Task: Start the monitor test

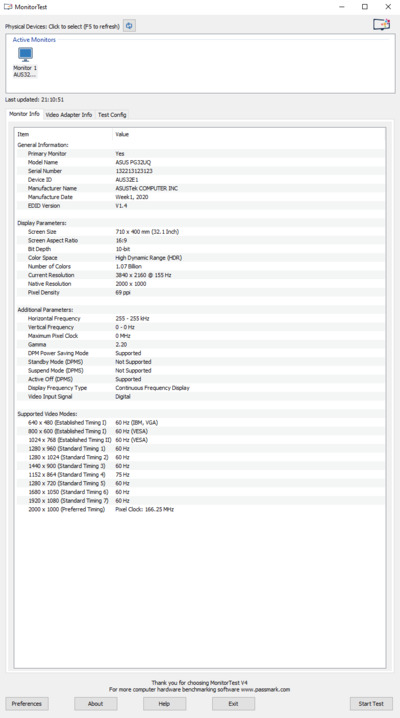Action: (371, 703)
